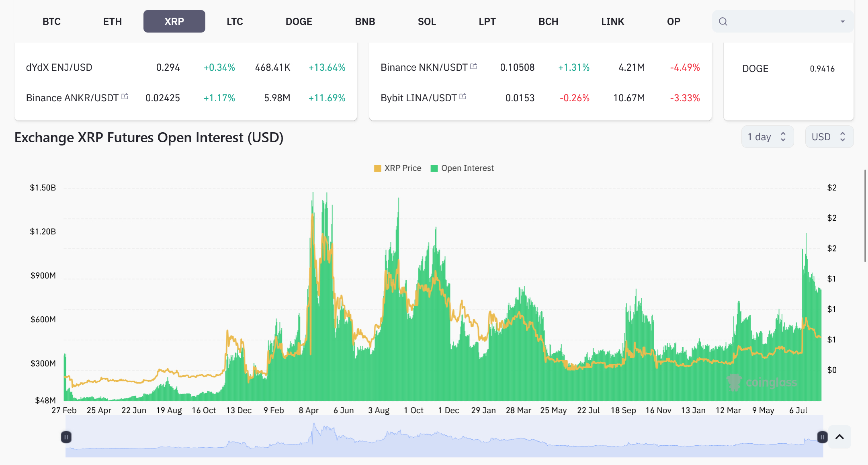Click the 8 Apr date axis label
868x465 pixels.
pos(309,410)
